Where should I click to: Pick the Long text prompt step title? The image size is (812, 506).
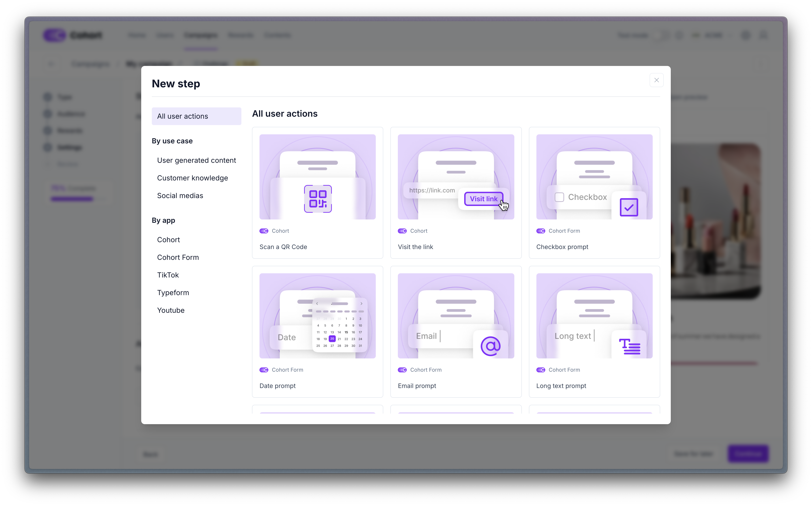561,386
